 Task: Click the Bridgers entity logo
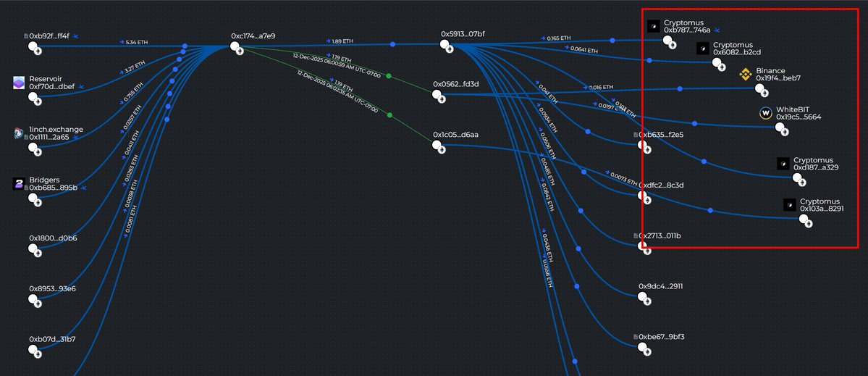20,184
